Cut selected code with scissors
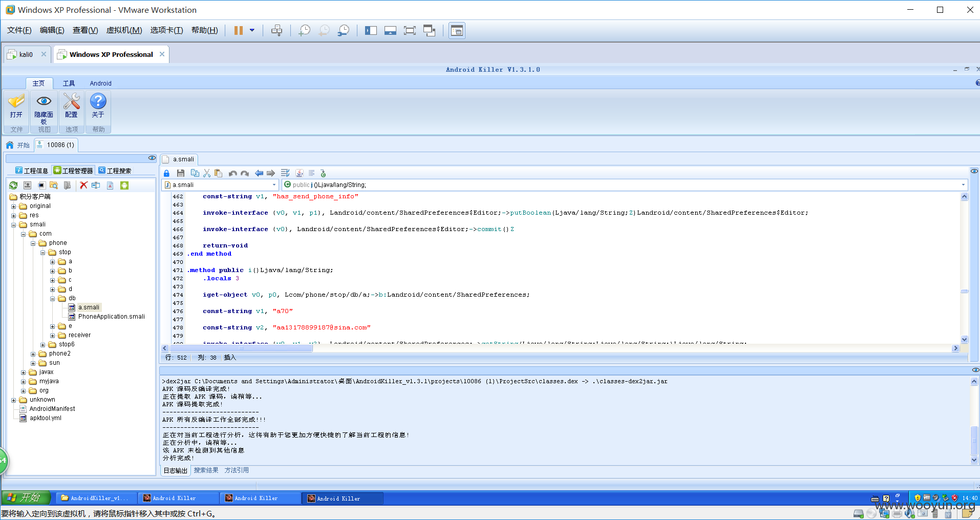Image resolution: width=980 pixels, height=520 pixels. point(207,173)
